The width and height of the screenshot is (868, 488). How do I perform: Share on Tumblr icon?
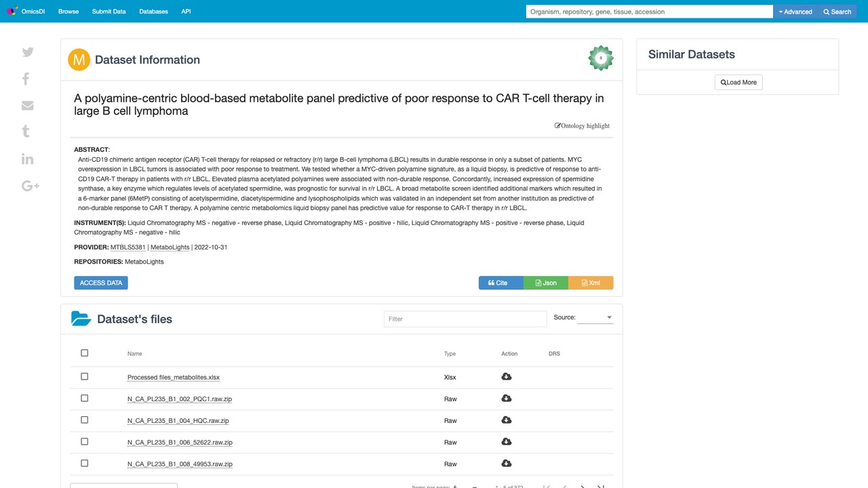tap(26, 131)
